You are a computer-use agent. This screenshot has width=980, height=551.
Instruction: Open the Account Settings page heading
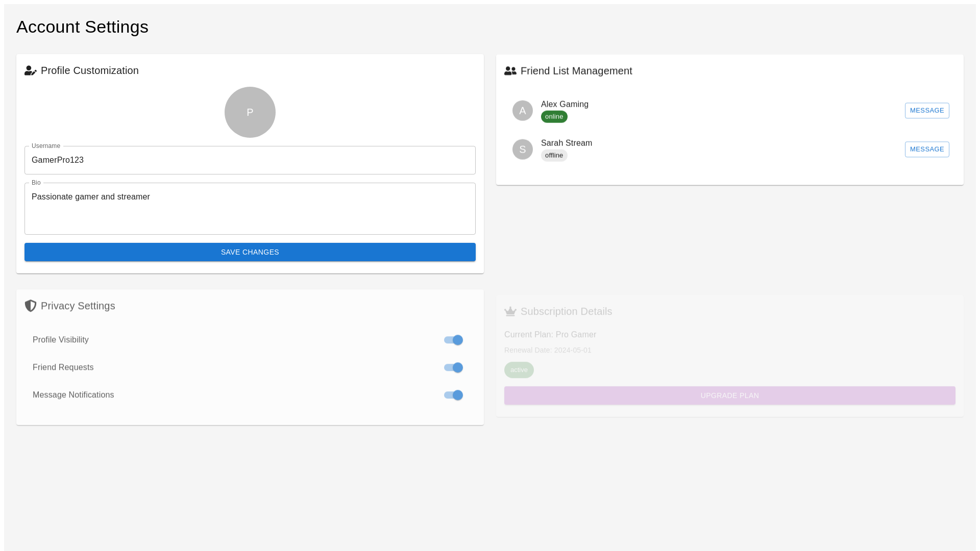click(82, 27)
